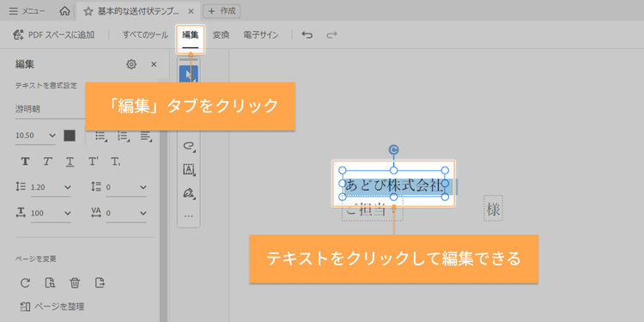Image resolution: width=644 pixels, height=322 pixels.
Task: Open the 游明朝 font dropdown
Action: [50, 109]
